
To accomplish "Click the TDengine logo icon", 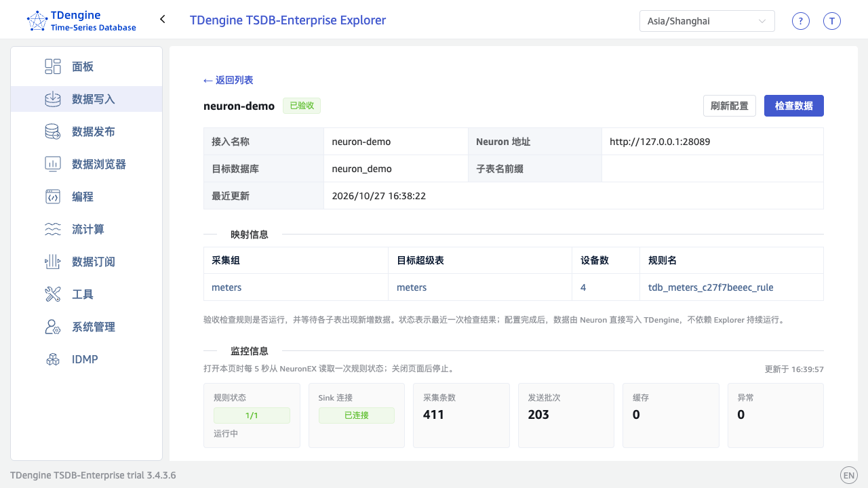I will [x=37, y=21].
